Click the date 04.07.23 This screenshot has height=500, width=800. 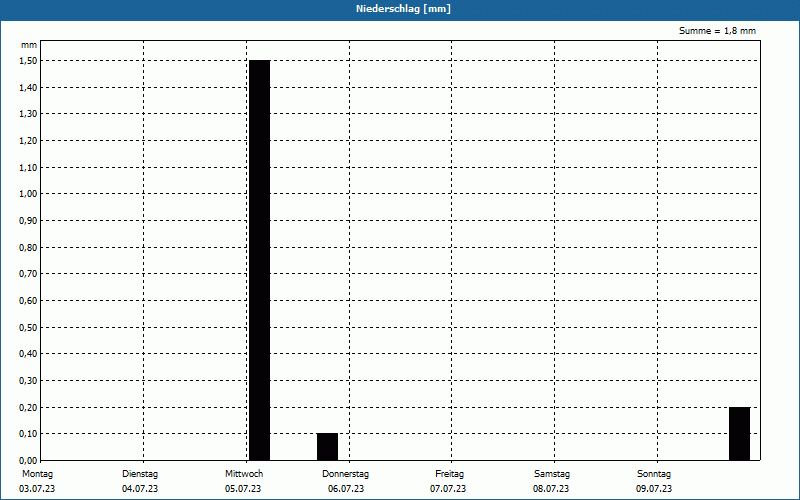pyautogui.click(x=140, y=489)
